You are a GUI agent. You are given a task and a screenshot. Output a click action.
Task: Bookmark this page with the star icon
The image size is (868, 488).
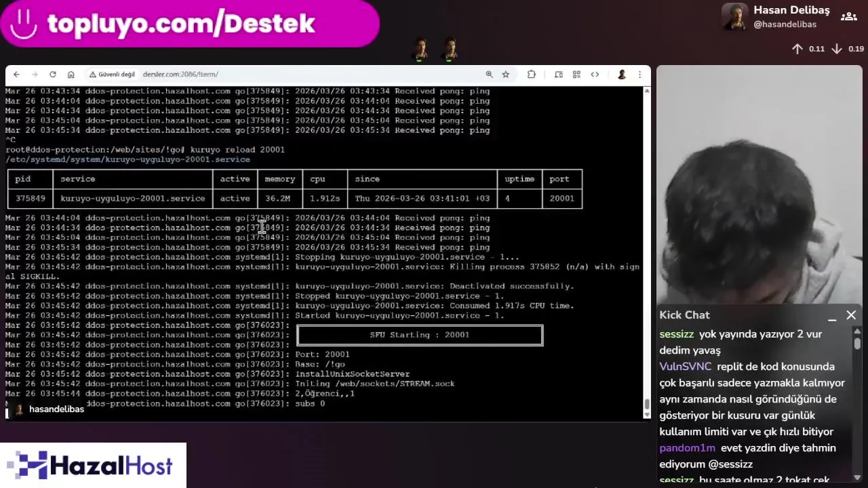pos(505,75)
